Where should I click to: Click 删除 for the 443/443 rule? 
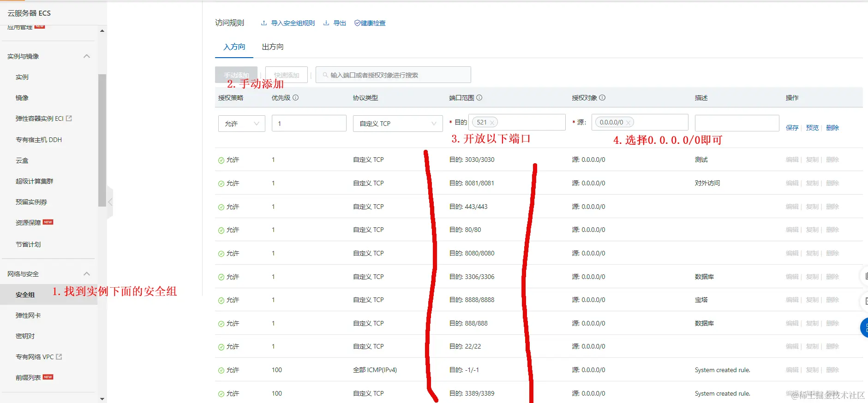[x=832, y=207]
